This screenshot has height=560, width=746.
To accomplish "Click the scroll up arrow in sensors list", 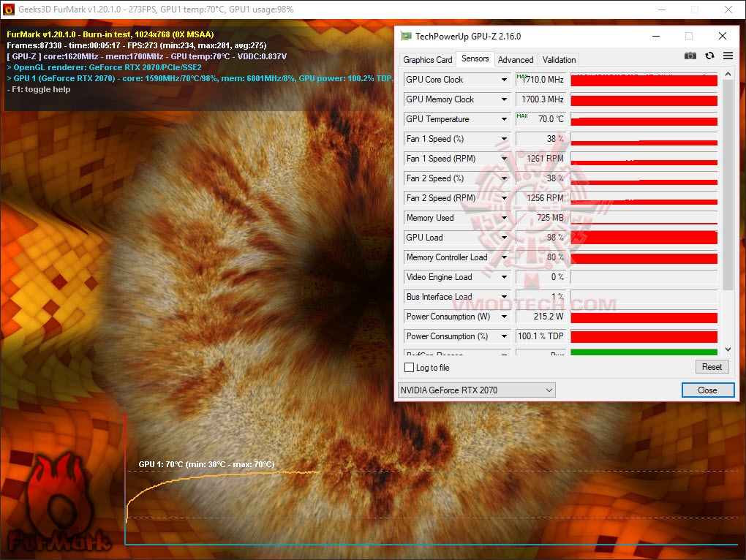I will coord(728,74).
